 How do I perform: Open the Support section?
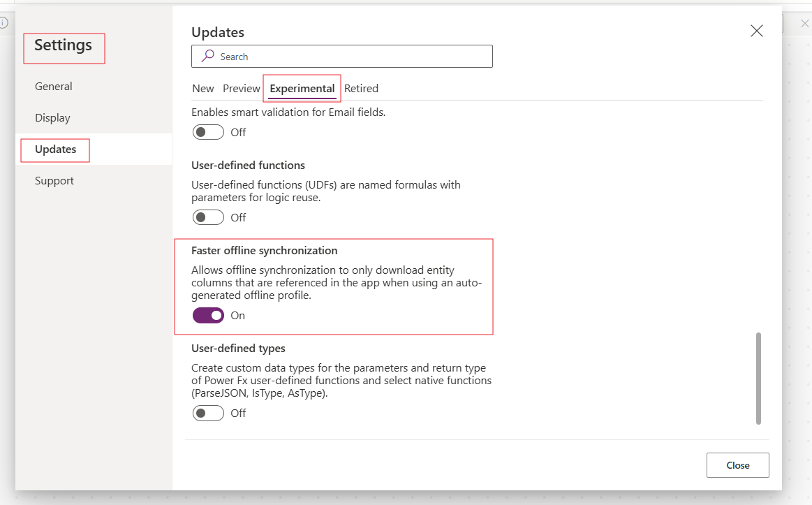pyautogui.click(x=54, y=180)
